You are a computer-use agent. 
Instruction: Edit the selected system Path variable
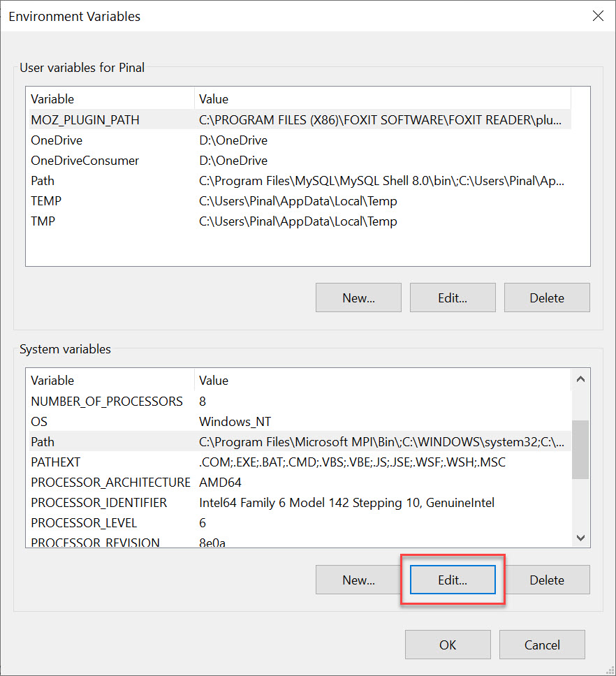[x=453, y=580]
